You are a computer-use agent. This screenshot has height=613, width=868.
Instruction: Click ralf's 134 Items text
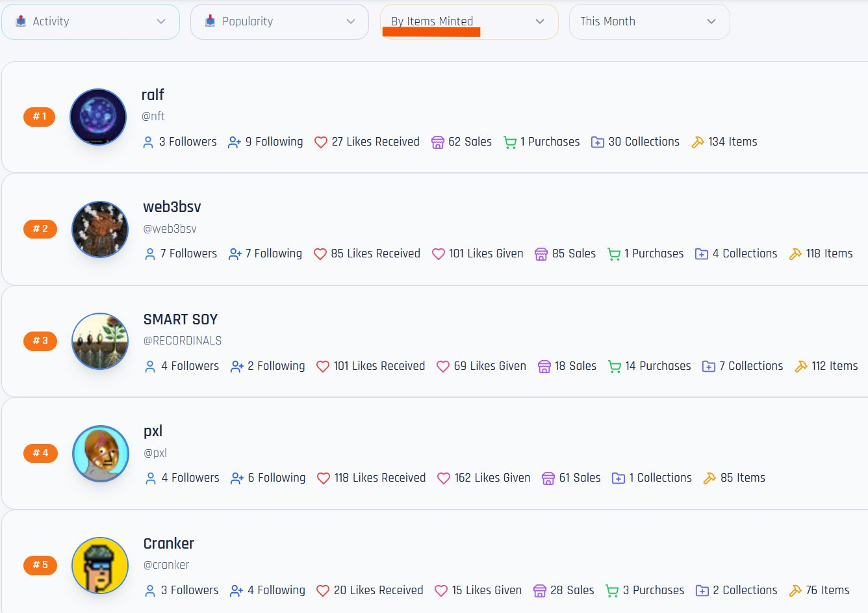click(x=733, y=142)
